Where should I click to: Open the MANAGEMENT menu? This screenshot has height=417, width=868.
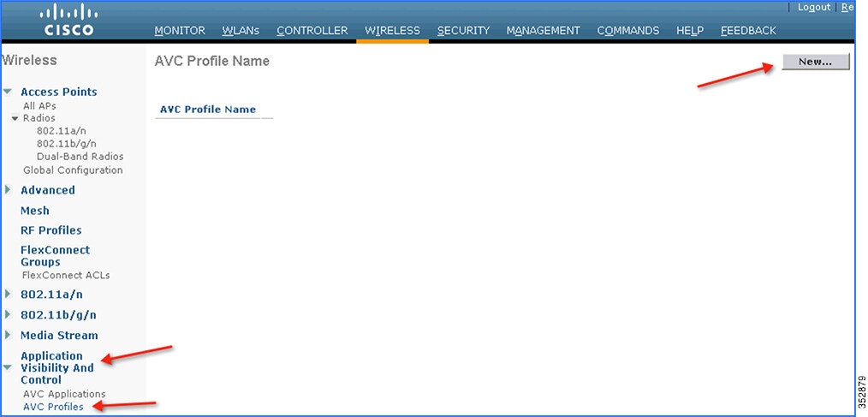point(543,31)
